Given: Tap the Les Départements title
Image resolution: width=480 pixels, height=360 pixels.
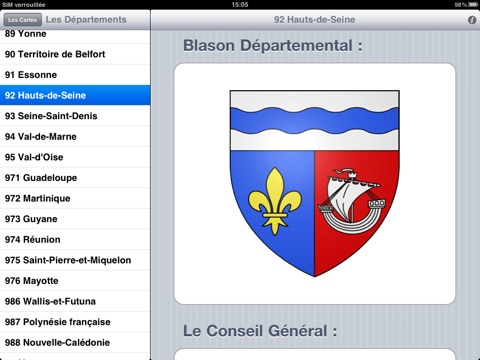Looking at the screenshot, I should (86, 20).
